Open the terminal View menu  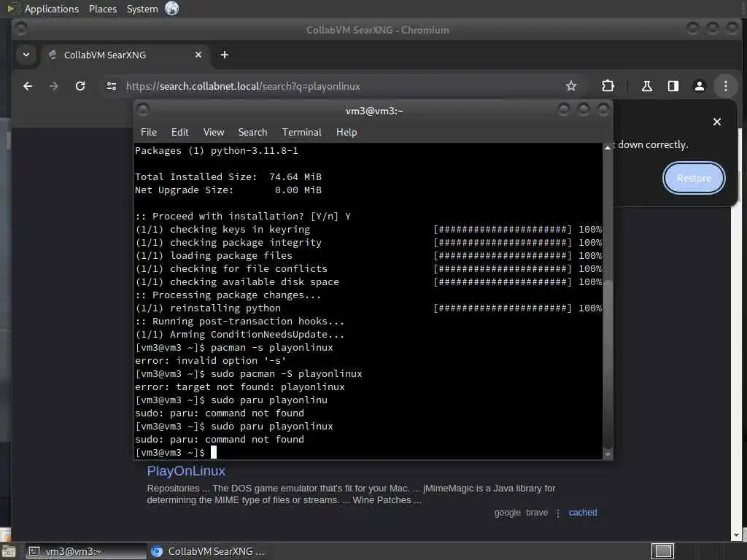214,133
